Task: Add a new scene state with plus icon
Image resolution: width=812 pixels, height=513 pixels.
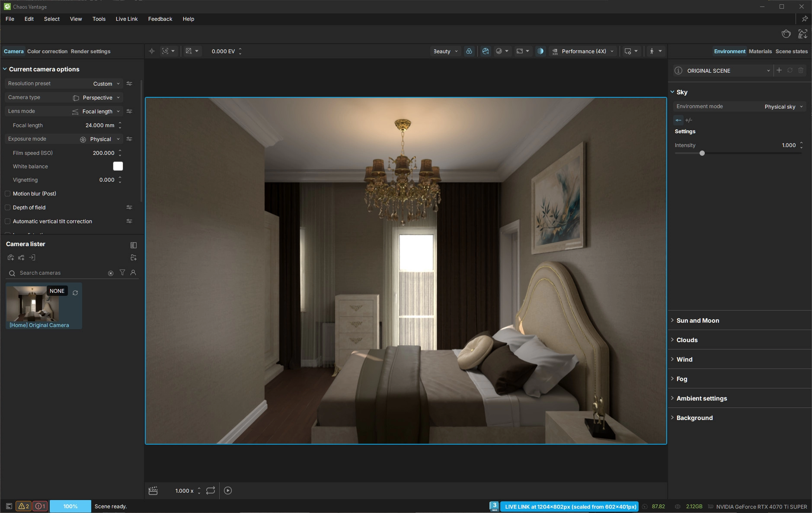Action: [x=779, y=70]
